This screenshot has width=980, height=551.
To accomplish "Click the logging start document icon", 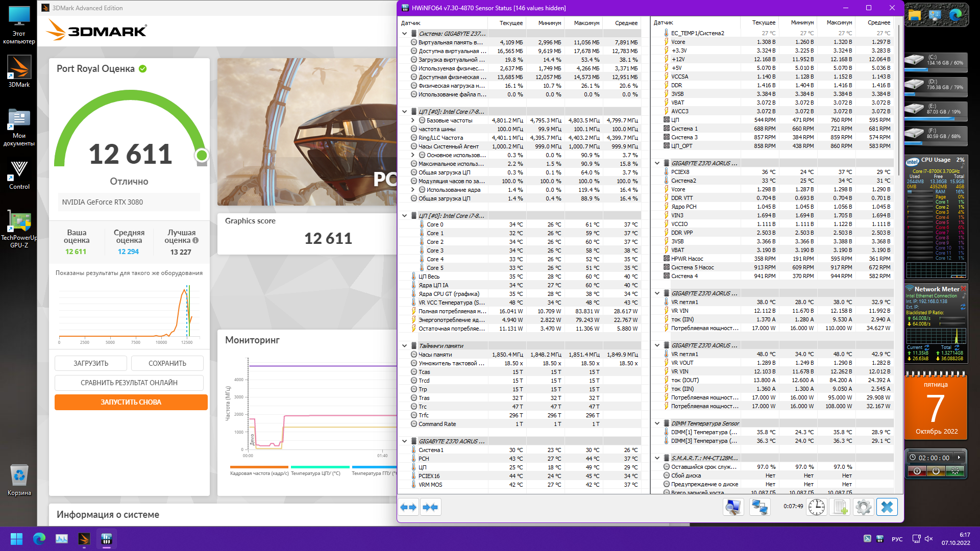I will (x=840, y=507).
